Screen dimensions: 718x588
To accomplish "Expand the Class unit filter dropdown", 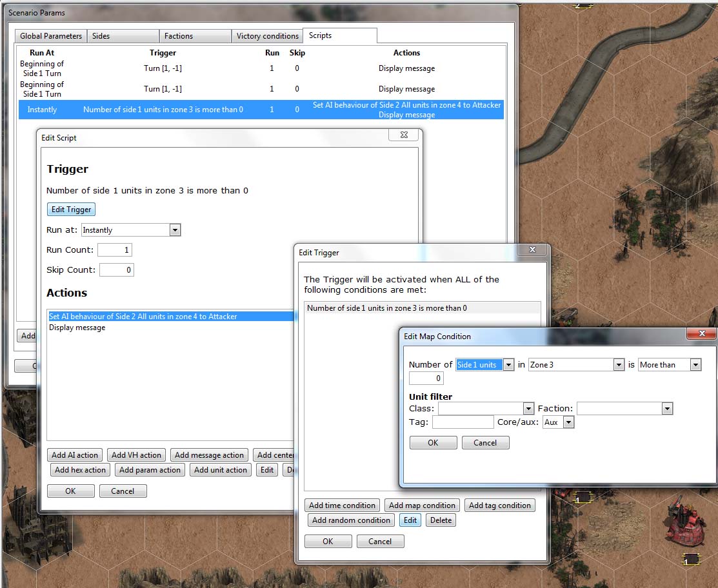I will [x=528, y=409].
